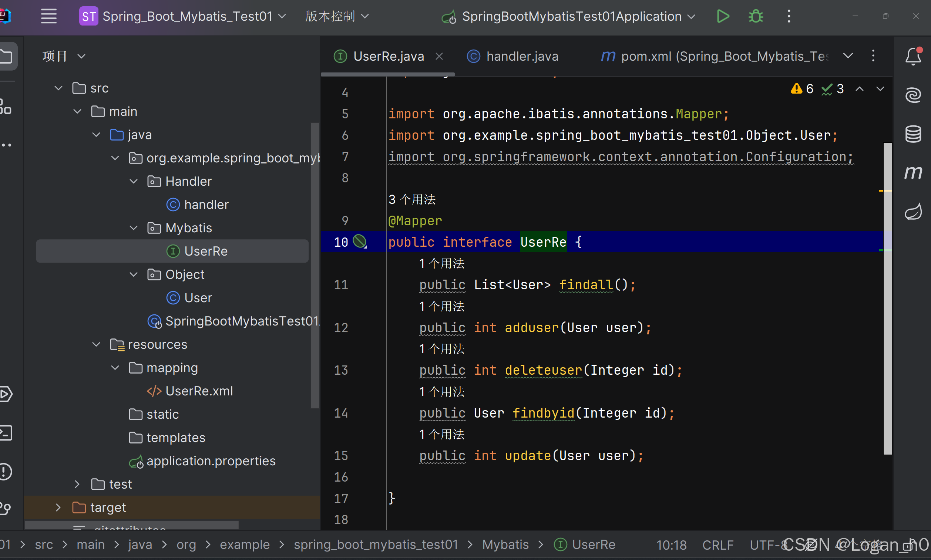
Task: Collapse the src folder
Action: coord(58,88)
